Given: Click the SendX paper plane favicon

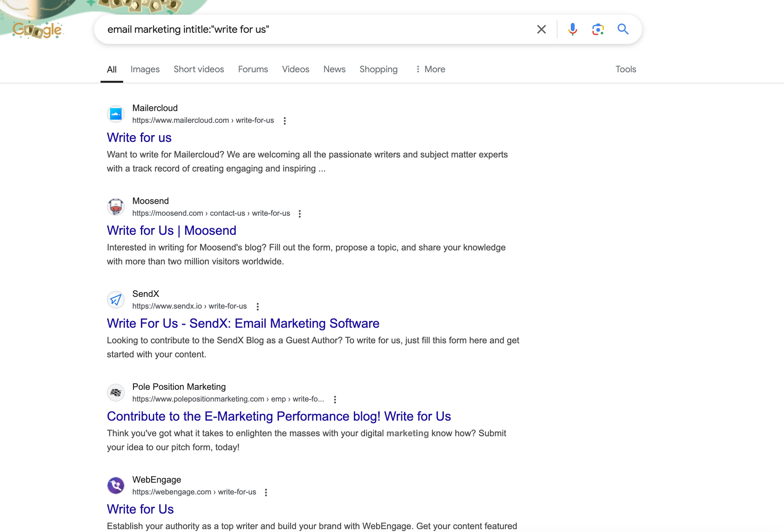Looking at the screenshot, I should pyautogui.click(x=116, y=299).
